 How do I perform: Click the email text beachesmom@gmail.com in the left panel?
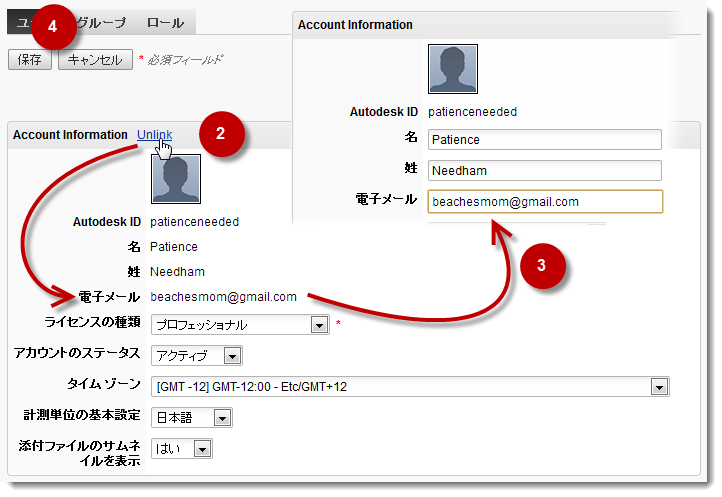pos(223,297)
